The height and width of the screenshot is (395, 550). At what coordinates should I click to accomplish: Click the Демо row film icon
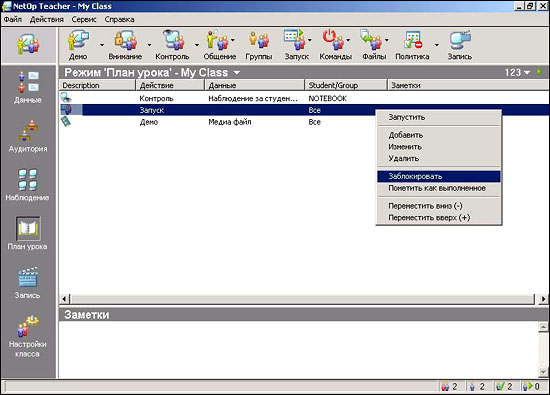click(66, 122)
